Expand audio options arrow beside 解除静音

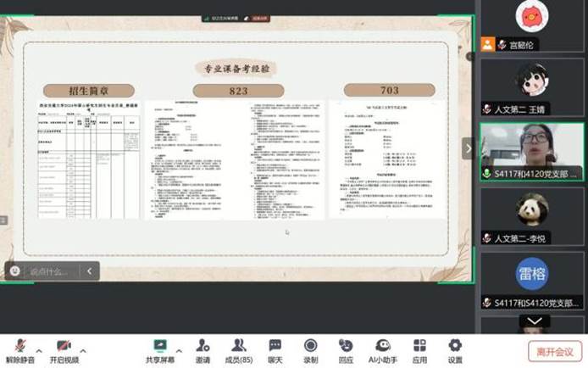[39, 348]
